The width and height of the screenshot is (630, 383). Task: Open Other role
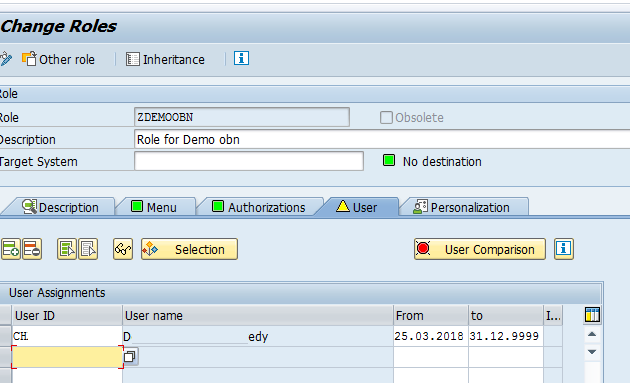coord(58,59)
